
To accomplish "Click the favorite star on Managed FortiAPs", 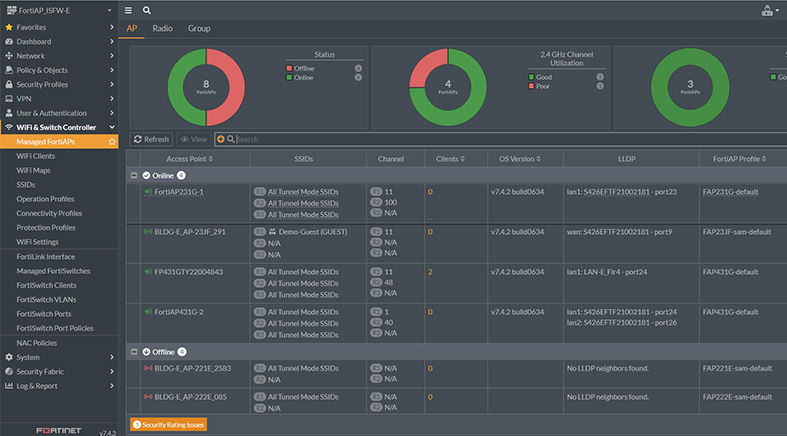I will click(x=112, y=141).
